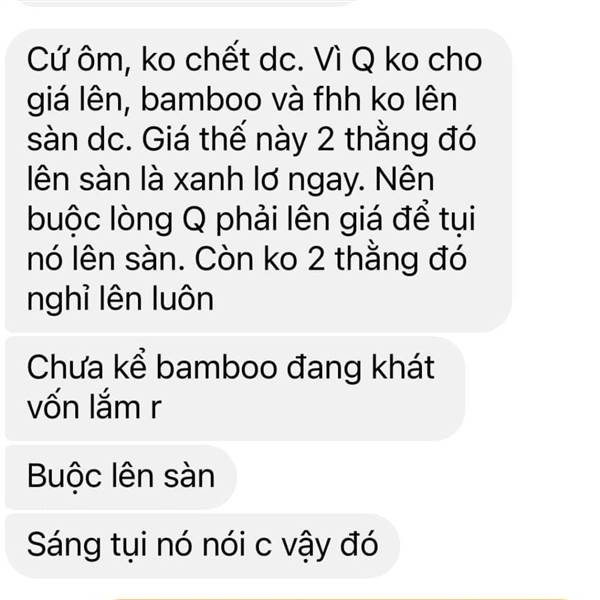The image size is (600, 600).
Task: Click the words "vốn lắm r"
Action: (x=94, y=408)
